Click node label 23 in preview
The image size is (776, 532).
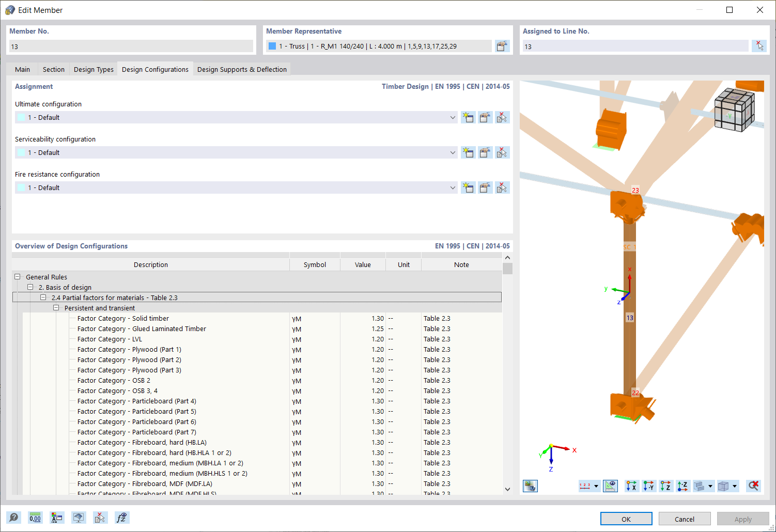coord(635,190)
